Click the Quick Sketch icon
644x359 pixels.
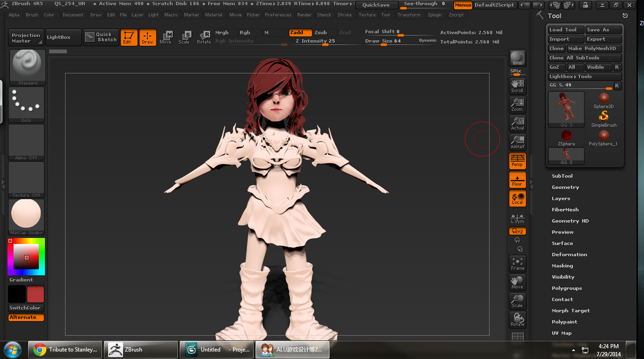pos(102,37)
